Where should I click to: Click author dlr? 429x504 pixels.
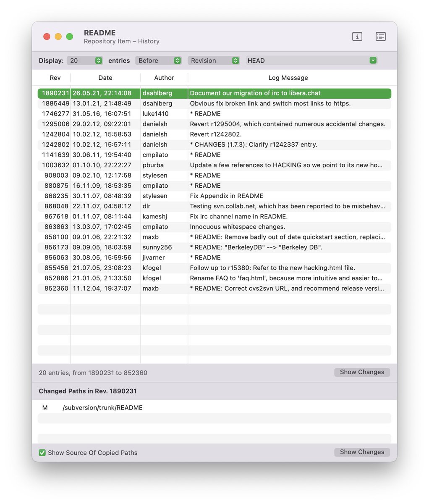pyautogui.click(x=146, y=206)
